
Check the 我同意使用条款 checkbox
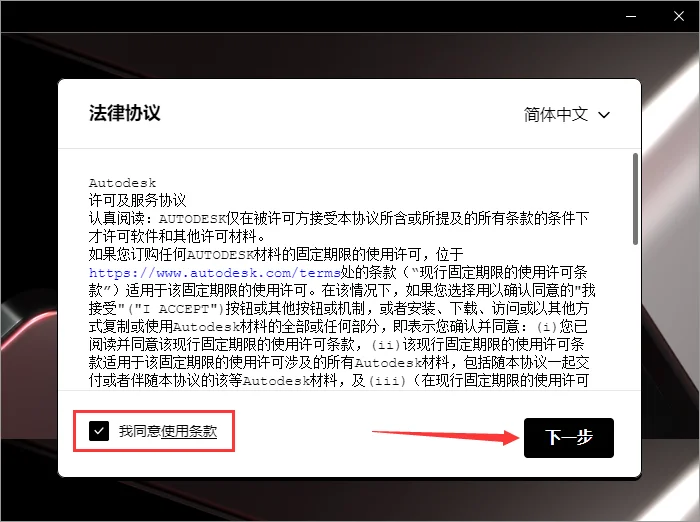99,431
